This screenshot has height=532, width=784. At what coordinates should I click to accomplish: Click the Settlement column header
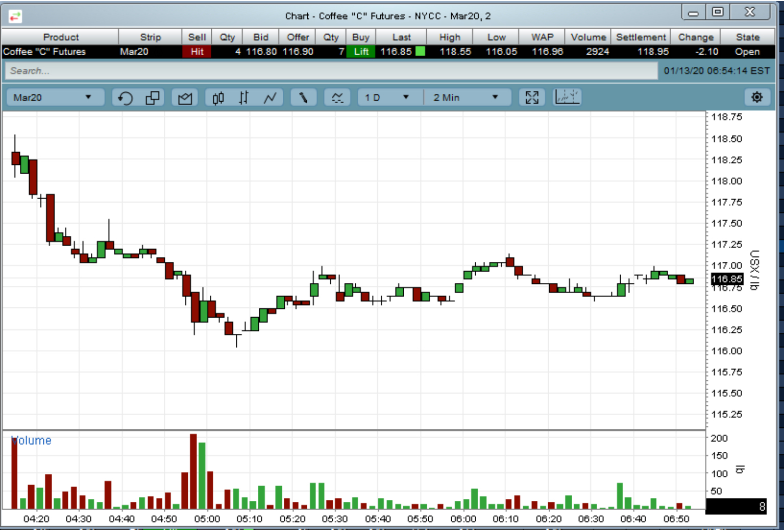click(x=641, y=37)
